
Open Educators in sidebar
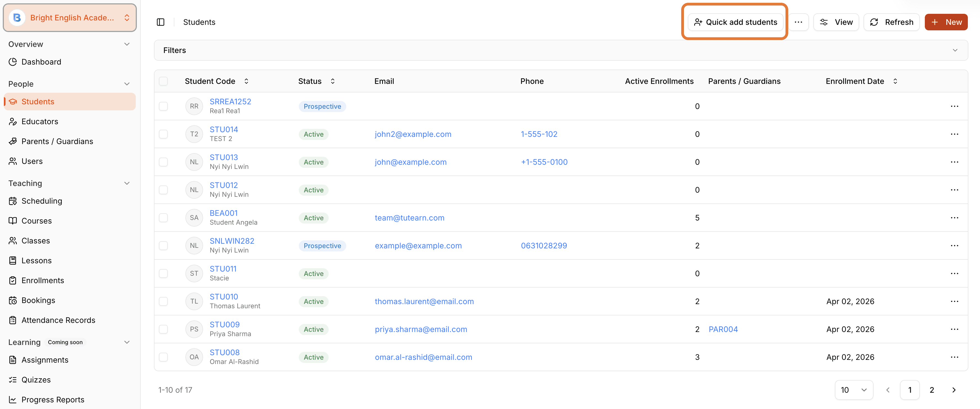[x=70, y=121]
